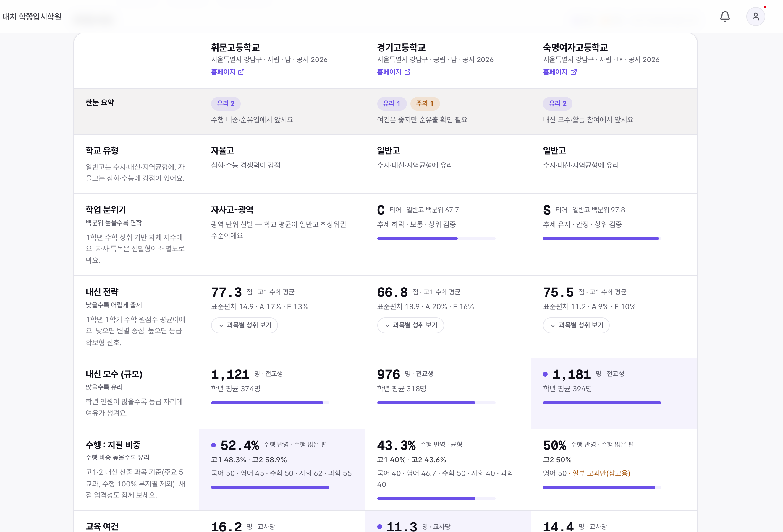Click the 66.8 math average value
Viewport: 783px width, 532px height.
point(392,292)
